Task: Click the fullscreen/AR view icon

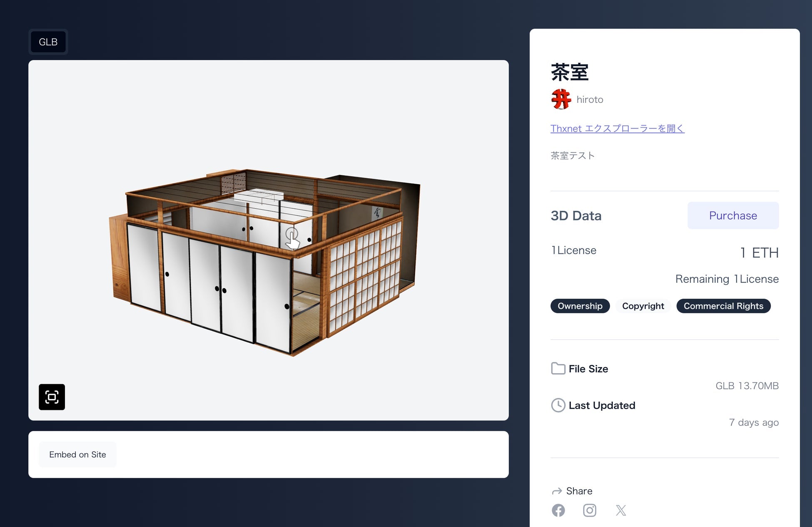Action: point(52,397)
